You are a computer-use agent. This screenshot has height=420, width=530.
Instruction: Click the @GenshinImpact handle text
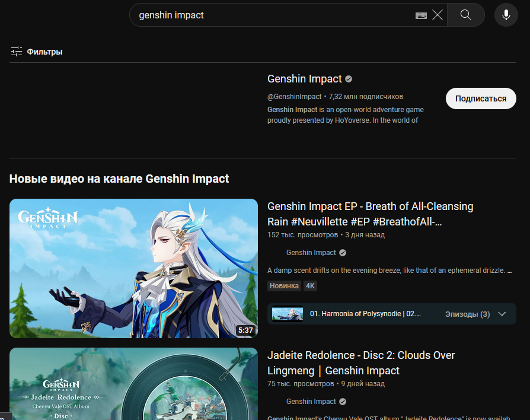point(294,97)
